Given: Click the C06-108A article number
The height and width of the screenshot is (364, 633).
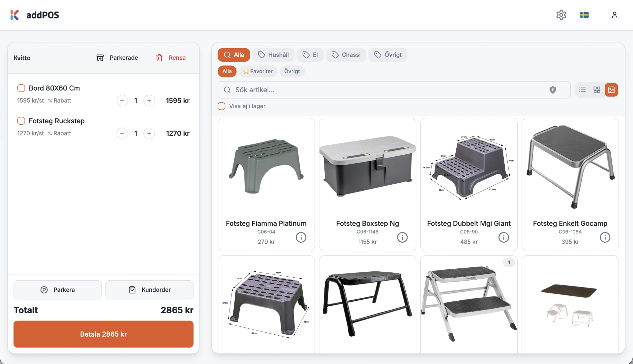Looking at the screenshot, I should 570,232.
